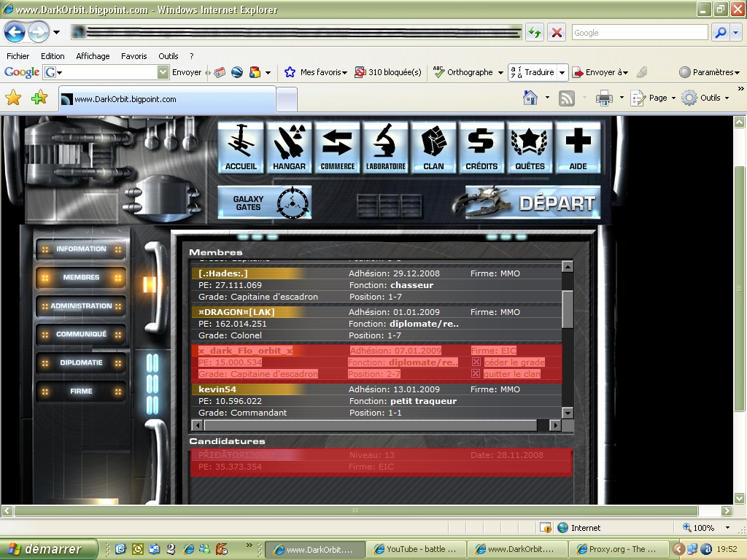
Task: Open the Edition menu
Action: pyautogui.click(x=53, y=56)
